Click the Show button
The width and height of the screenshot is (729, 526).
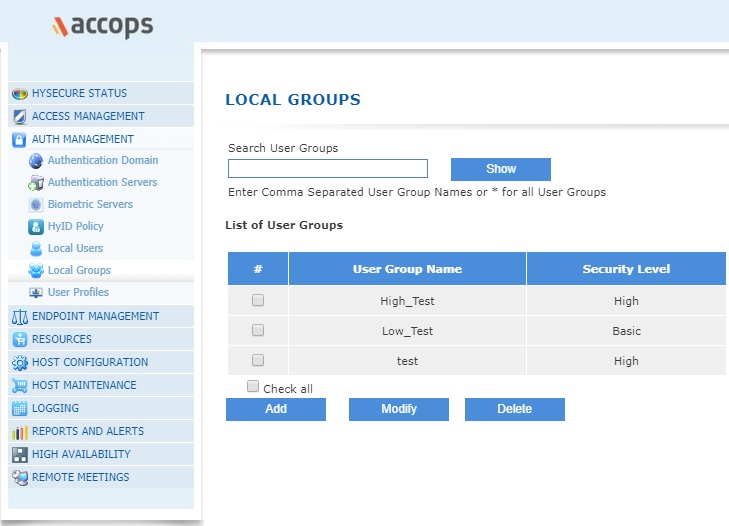point(501,169)
